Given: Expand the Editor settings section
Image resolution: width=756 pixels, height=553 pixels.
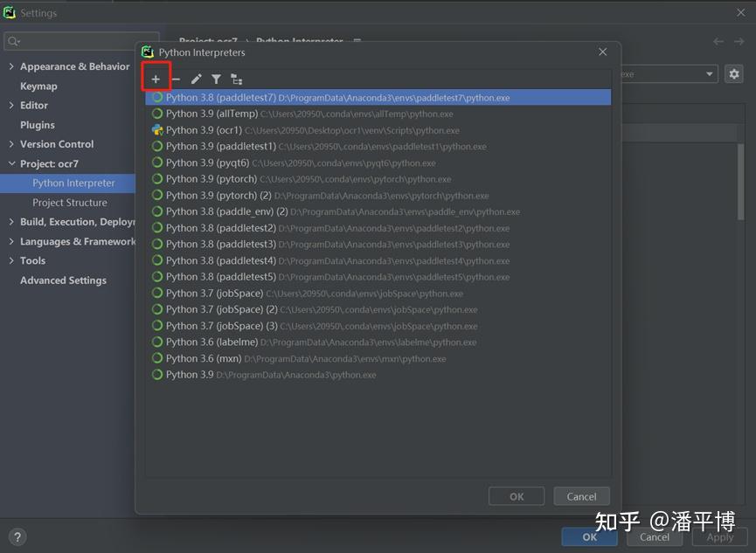Looking at the screenshot, I should [x=11, y=105].
